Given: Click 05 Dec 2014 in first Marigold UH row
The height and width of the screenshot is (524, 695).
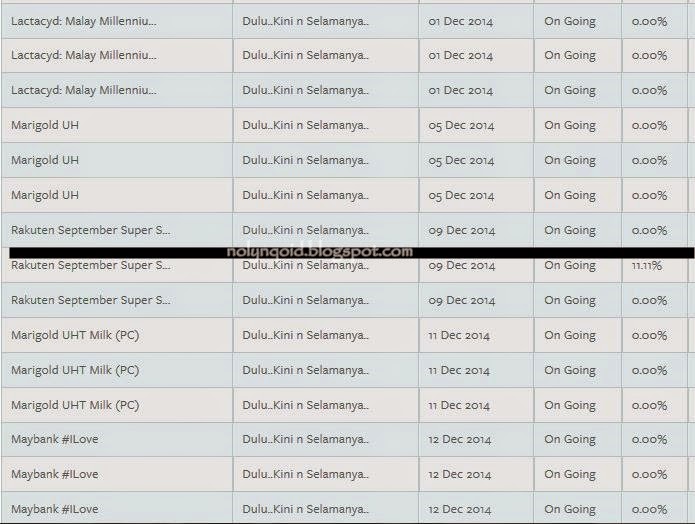Looking at the screenshot, I should 461,125.
